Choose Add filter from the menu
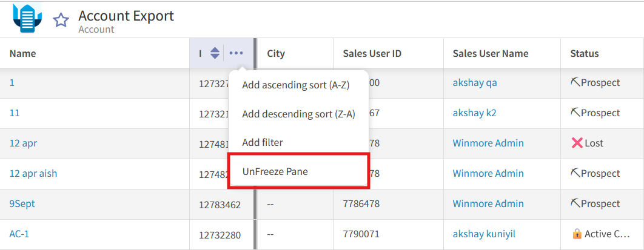This screenshot has height=250, width=644. pos(263,143)
